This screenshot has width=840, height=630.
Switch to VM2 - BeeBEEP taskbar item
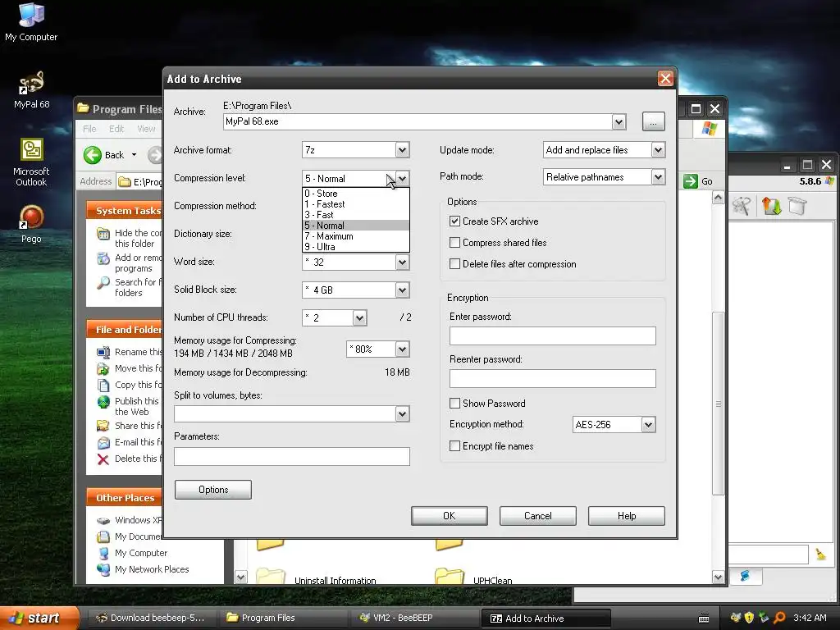click(x=416, y=618)
